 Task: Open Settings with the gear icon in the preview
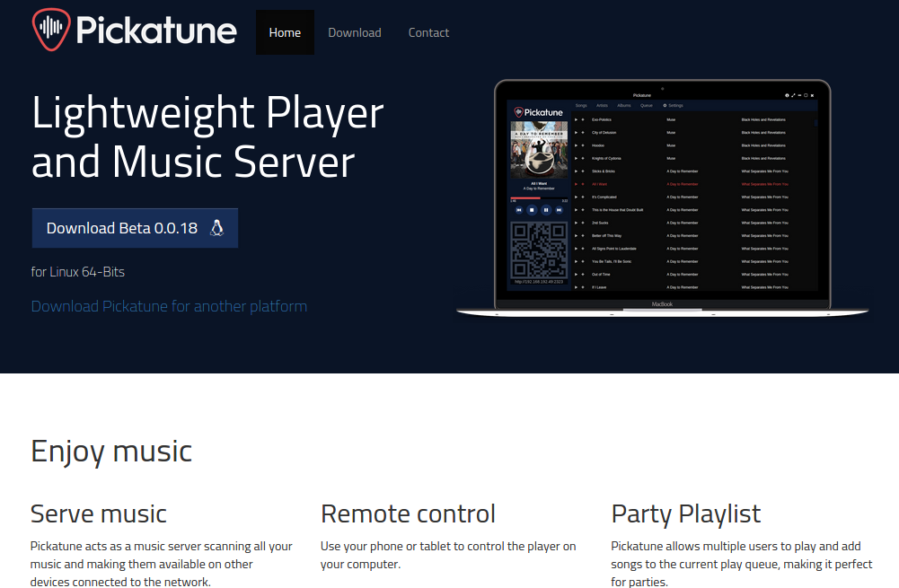coord(673,105)
